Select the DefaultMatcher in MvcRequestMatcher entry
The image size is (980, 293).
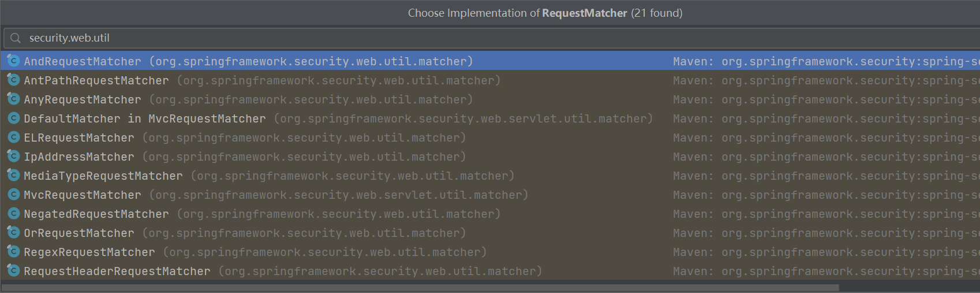tap(490, 118)
